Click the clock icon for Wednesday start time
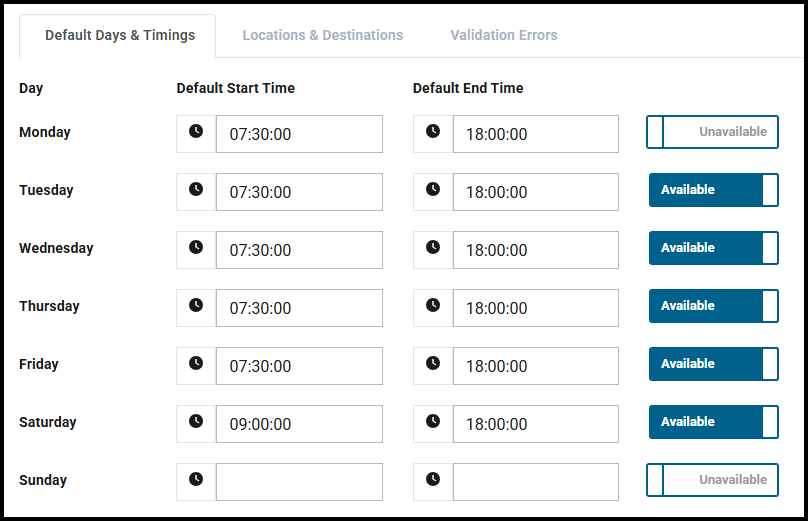The width and height of the screenshot is (808, 521). tap(196, 248)
